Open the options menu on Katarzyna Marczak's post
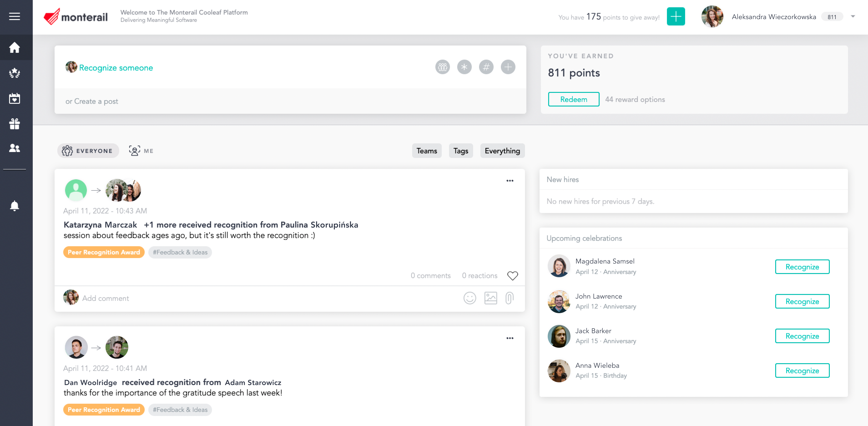The width and height of the screenshot is (868, 426). (x=510, y=181)
